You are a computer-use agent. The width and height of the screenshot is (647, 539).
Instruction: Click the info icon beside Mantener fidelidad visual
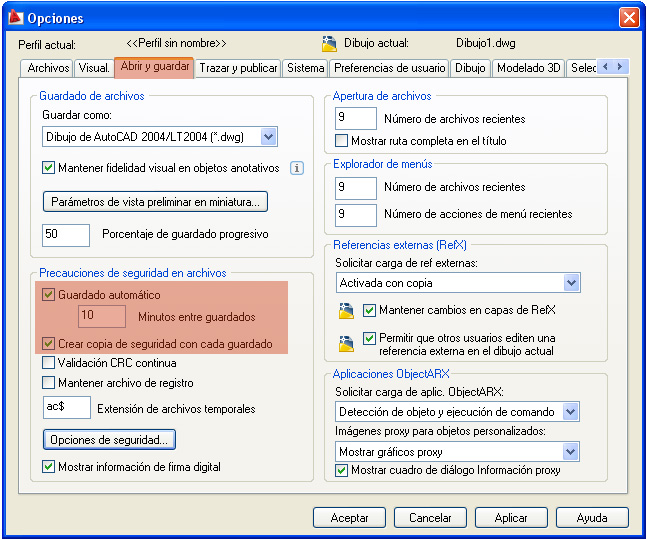tap(297, 168)
